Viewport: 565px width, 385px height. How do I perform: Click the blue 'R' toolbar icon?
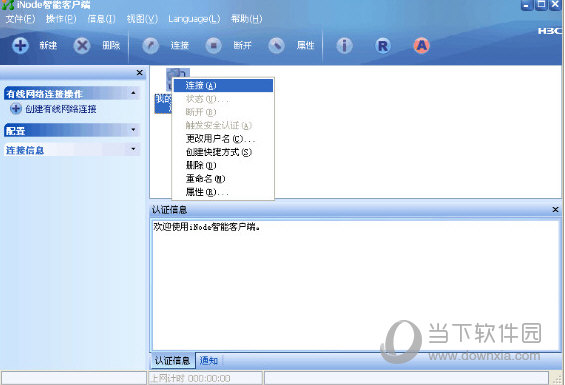pyautogui.click(x=383, y=46)
